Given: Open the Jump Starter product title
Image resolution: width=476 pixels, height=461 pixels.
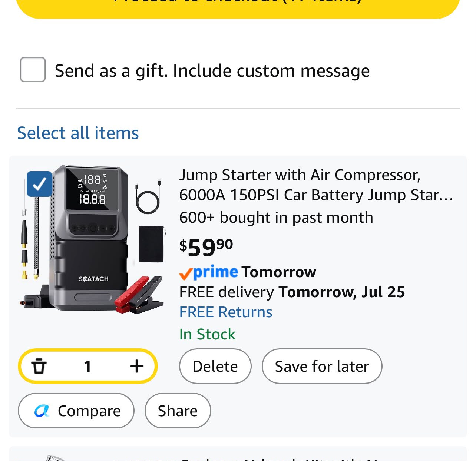Looking at the screenshot, I should click(316, 185).
